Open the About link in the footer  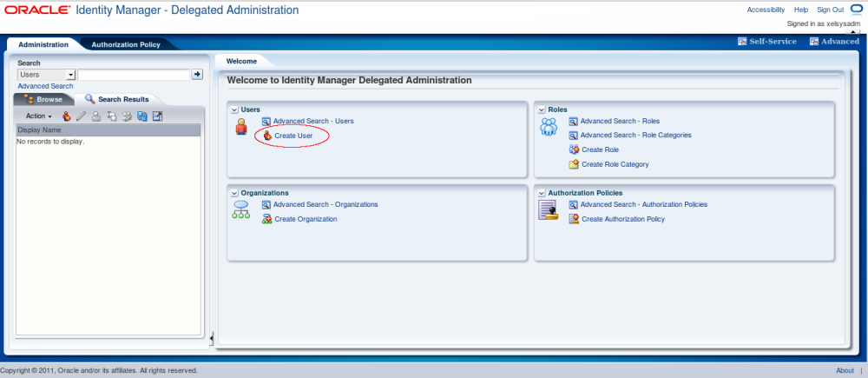(845, 370)
